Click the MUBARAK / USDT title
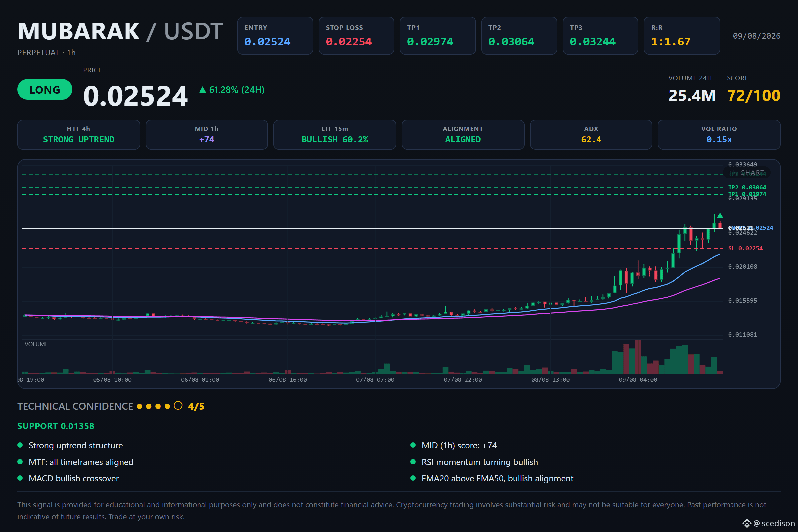The height and width of the screenshot is (532, 798). (x=120, y=31)
